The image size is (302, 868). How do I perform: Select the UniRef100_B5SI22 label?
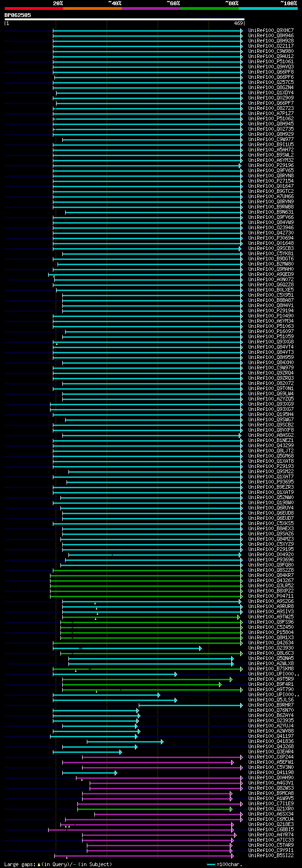pyautogui.click(x=271, y=855)
